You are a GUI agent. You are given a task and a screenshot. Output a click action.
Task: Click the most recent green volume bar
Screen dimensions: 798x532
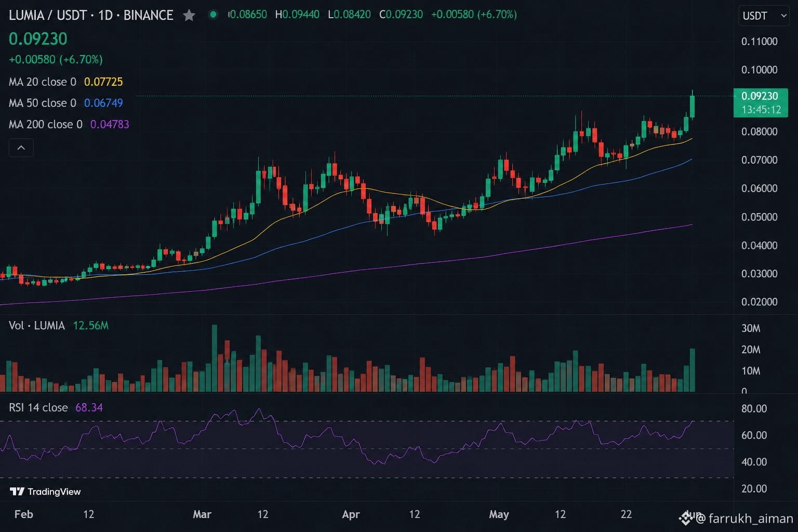[692, 370]
